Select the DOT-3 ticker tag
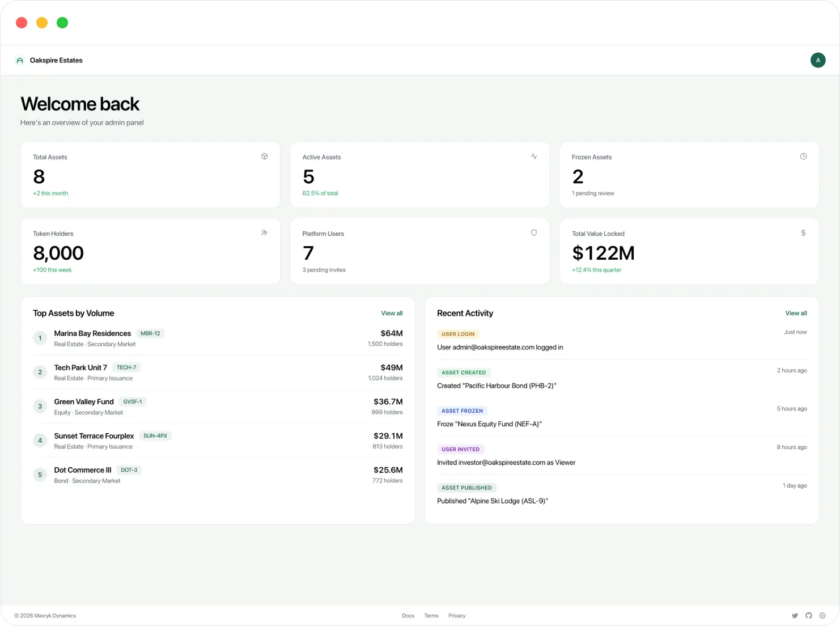 129,470
